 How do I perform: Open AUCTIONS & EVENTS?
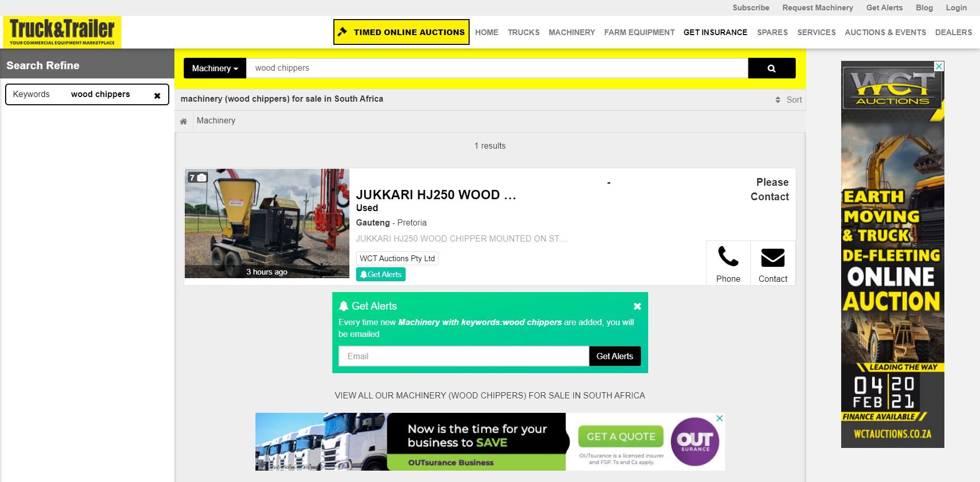pos(885,32)
